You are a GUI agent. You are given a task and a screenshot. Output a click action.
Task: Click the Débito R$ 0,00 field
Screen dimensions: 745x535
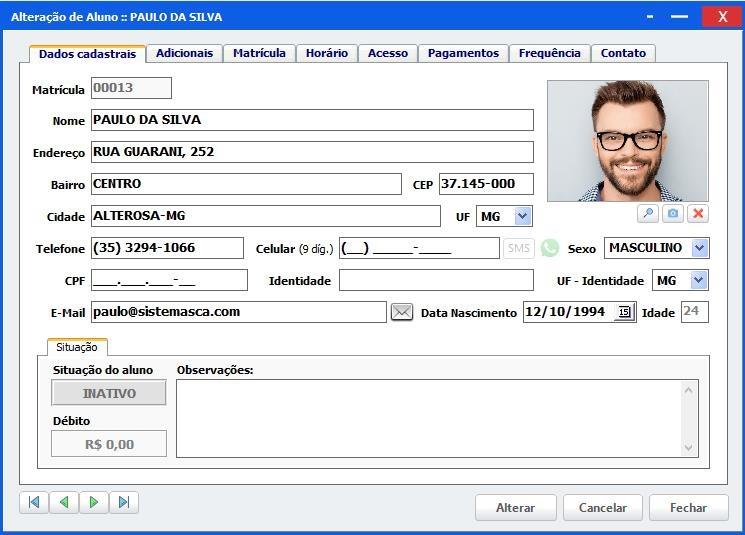[x=109, y=444]
